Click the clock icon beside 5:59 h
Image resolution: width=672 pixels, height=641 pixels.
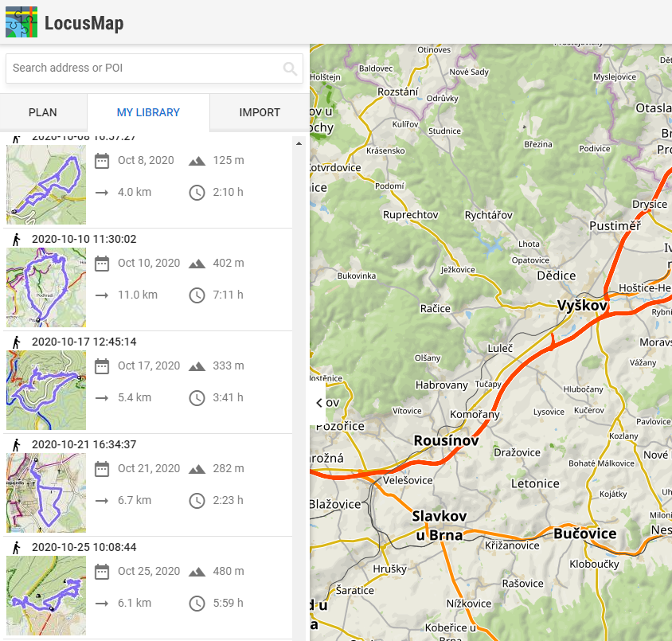click(197, 604)
